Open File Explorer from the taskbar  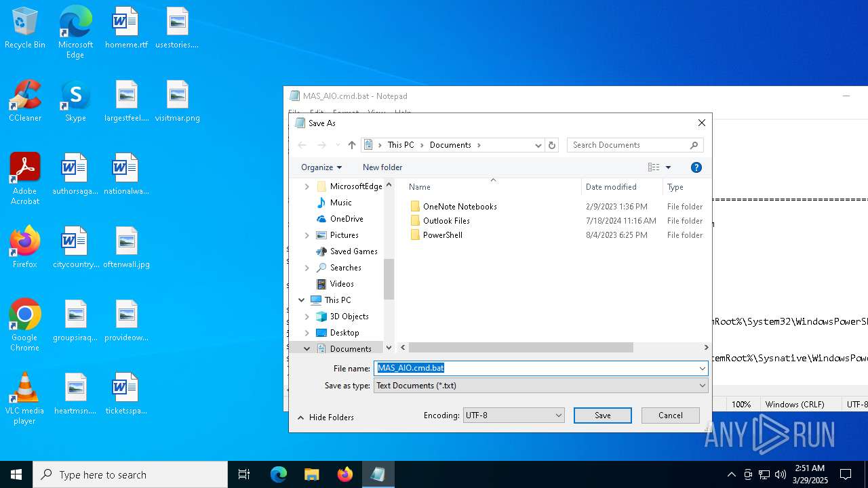311,474
